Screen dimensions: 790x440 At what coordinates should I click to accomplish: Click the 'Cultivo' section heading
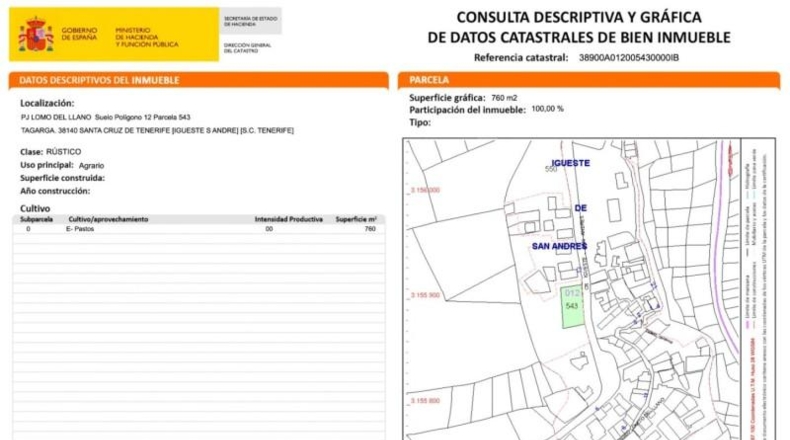[35, 208]
